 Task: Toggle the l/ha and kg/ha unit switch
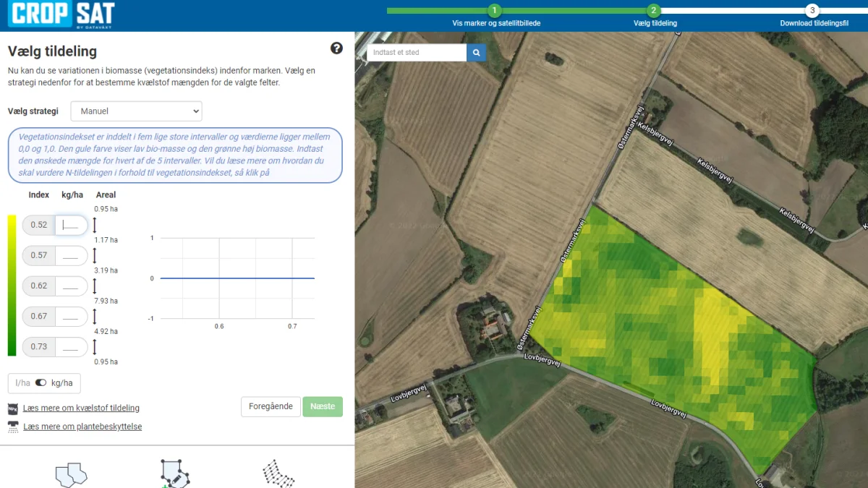coord(41,383)
